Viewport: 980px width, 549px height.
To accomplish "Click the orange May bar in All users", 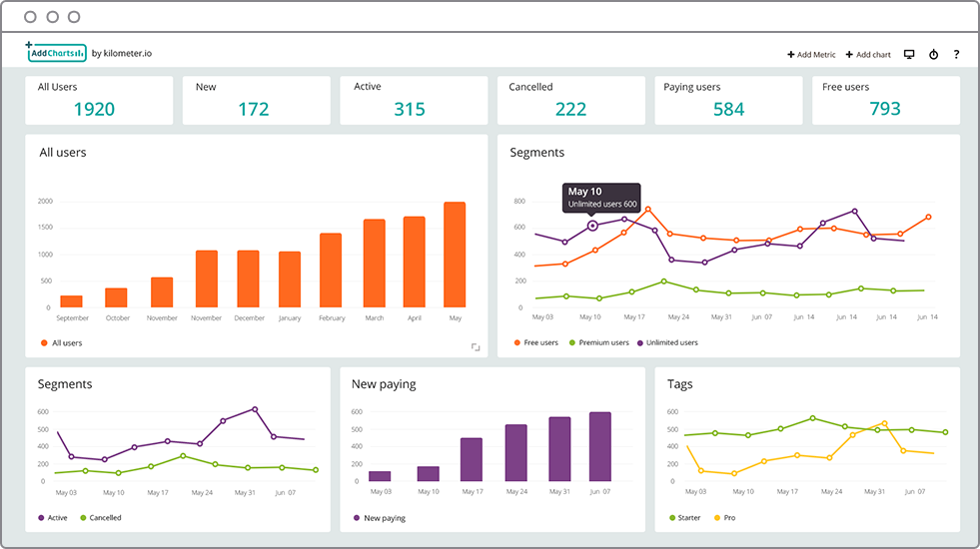I will 455,255.
